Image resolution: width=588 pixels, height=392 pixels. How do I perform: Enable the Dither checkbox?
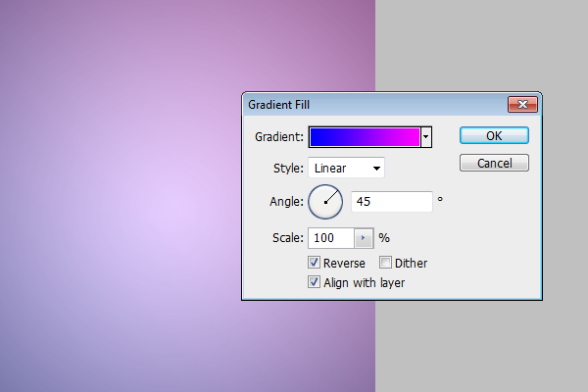point(385,263)
